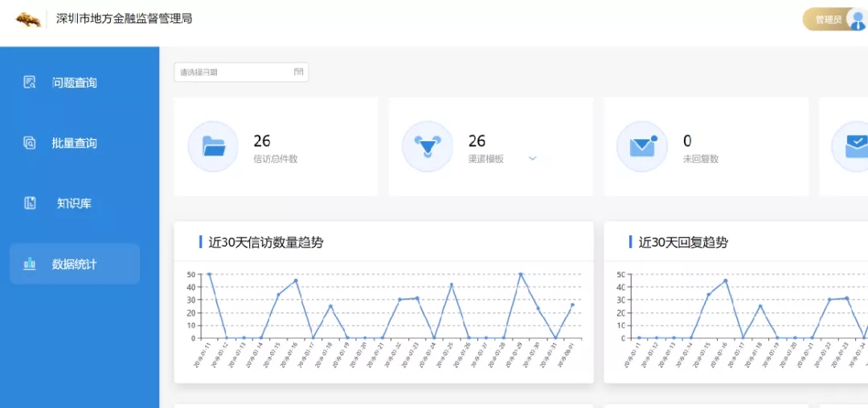Click the checked envelope icon on last card

pos(855,146)
